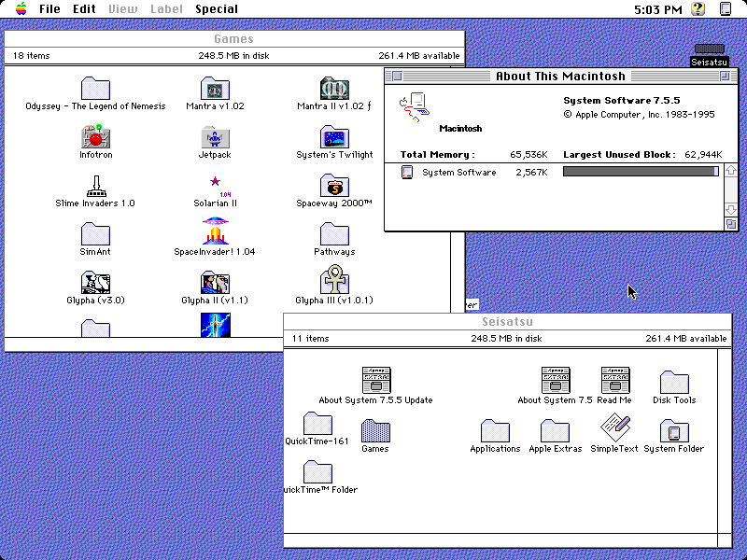Image resolution: width=747 pixels, height=560 pixels.
Task: Click the "62,944K" largest unused block value
Action: [703, 155]
